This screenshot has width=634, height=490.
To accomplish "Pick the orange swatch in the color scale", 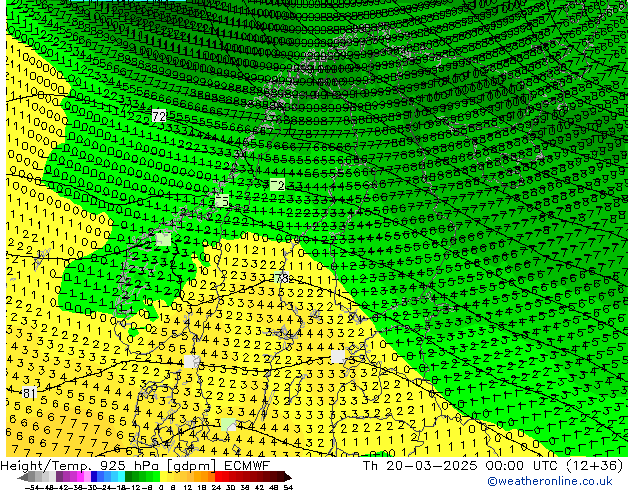I will 204,477.
